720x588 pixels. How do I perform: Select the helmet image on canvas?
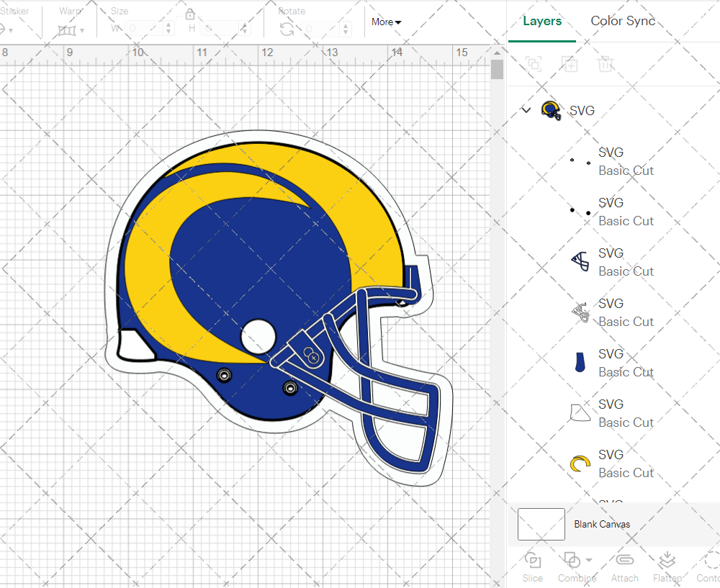(x=279, y=308)
